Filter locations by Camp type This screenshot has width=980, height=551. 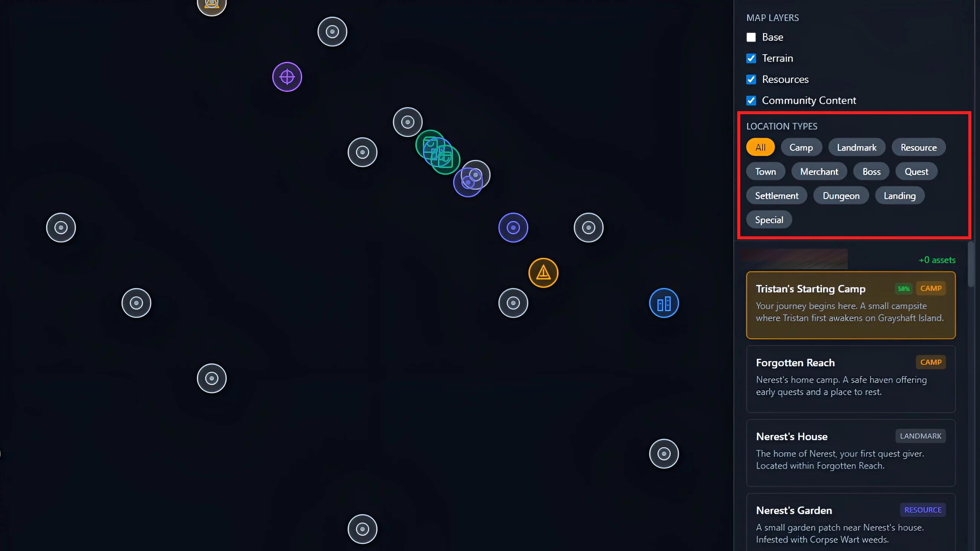(x=801, y=147)
